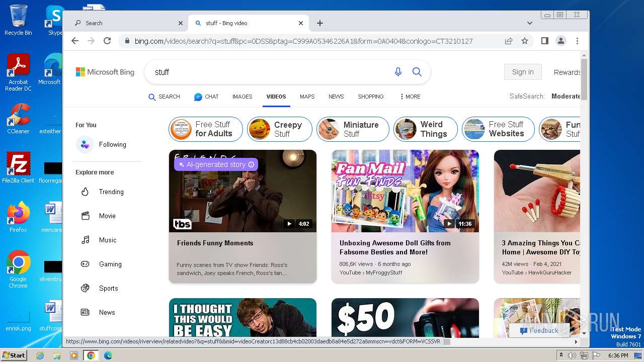Open the browser side panel icon

tap(545, 41)
